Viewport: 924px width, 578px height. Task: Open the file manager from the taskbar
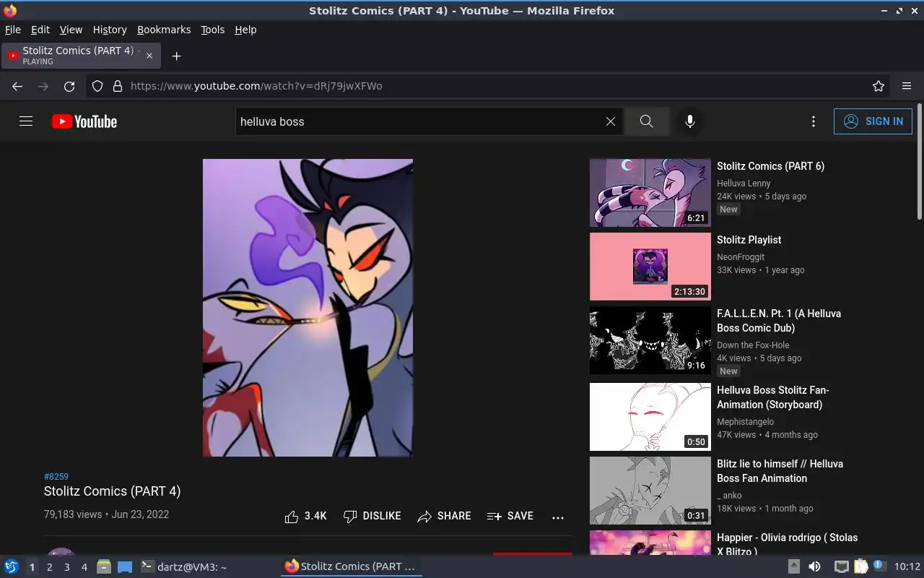tap(104, 566)
